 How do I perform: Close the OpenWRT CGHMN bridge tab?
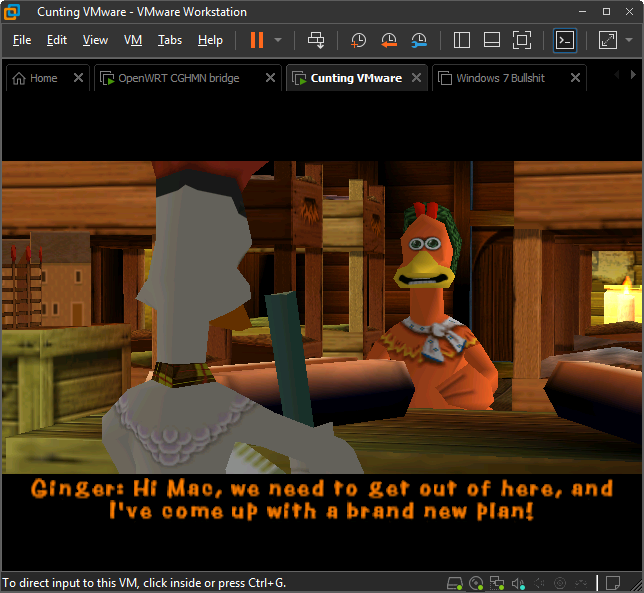tap(270, 78)
